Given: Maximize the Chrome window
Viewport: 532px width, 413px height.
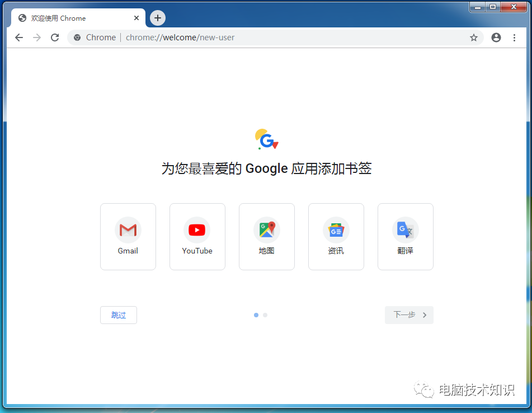Looking at the screenshot, I should point(493,7).
